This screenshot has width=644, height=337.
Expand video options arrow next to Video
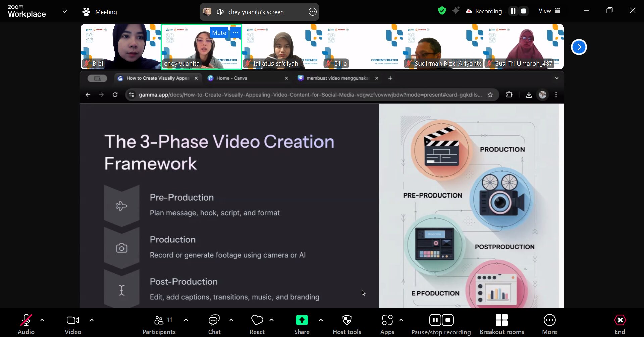click(92, 320)
